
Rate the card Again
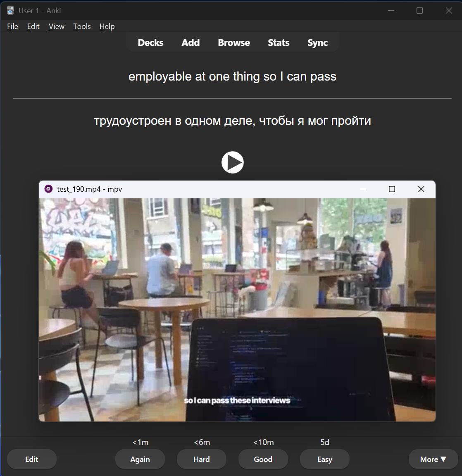[140, 459]
